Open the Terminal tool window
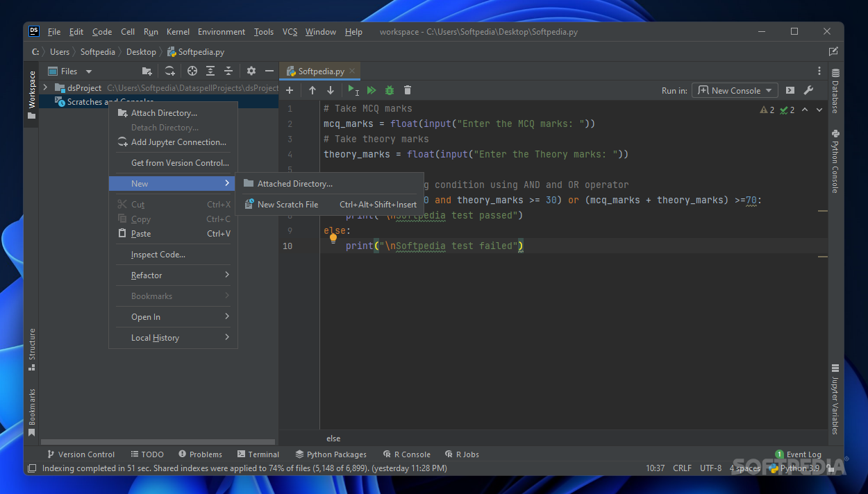The image size is (868, 494). point(258,454)
